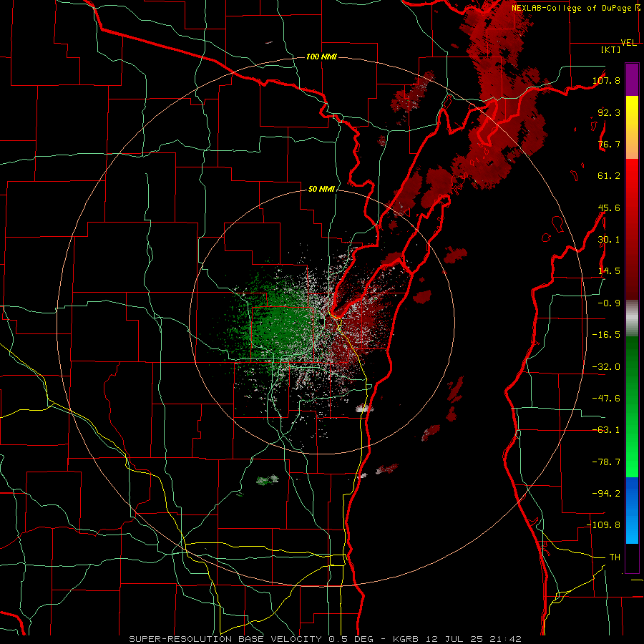Viewport: 644px width, 644px height.
Task: Click the 61.2 velocity scale value
Action: (x=609, y=176)
